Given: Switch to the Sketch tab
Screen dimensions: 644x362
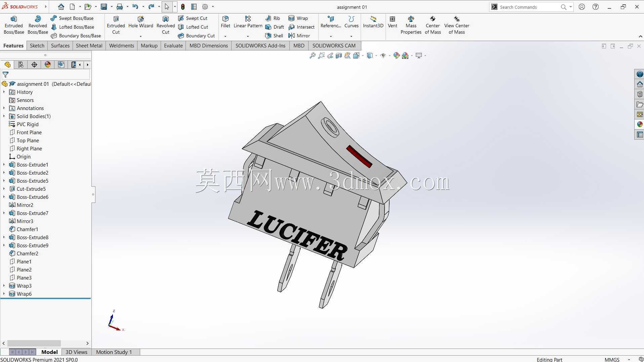Looking at the screenshot, I should (x=37, y=46).
